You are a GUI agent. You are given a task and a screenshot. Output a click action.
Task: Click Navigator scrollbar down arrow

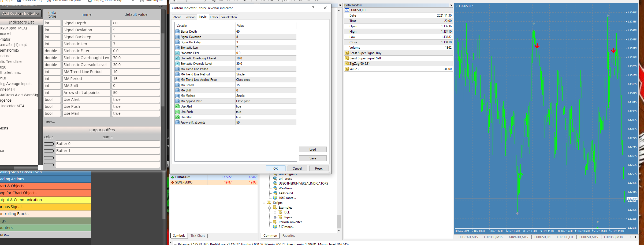339,231
